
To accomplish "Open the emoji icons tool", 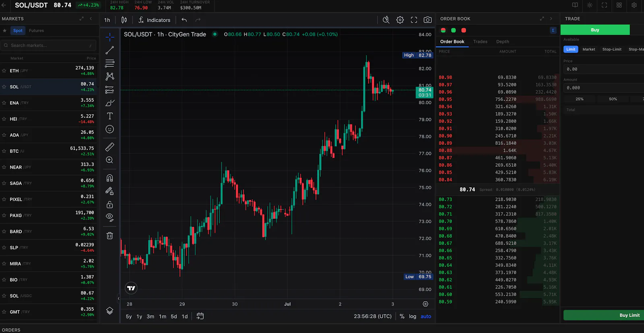I will (x=110, y=129).
